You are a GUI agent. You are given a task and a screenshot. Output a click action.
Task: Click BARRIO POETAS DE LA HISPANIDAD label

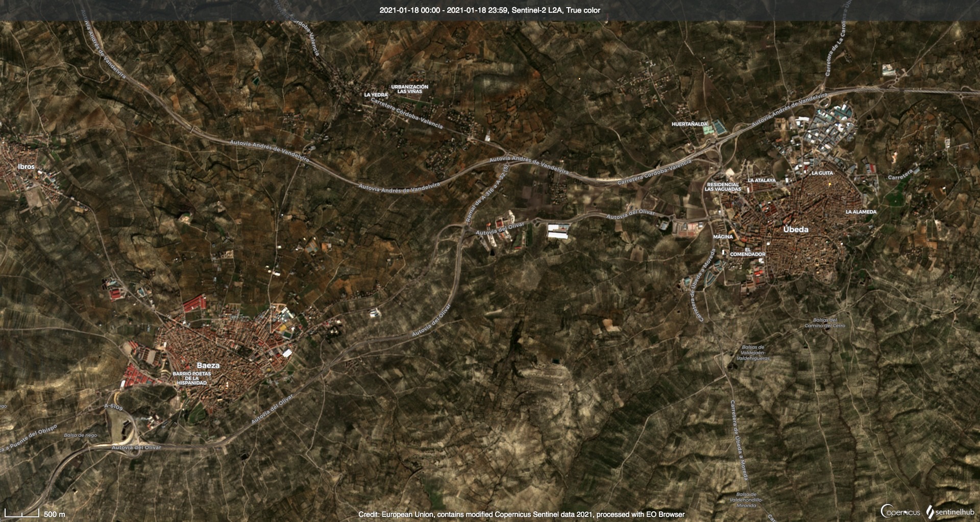191,378
